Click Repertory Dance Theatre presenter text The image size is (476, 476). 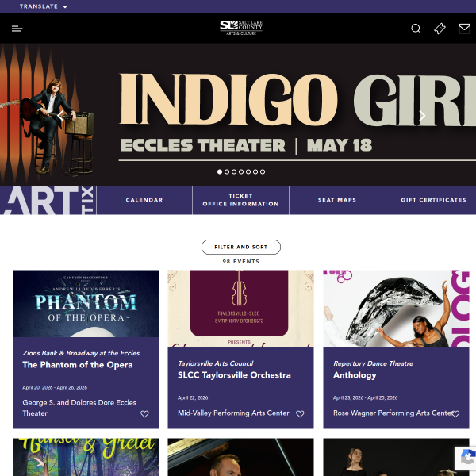(x=373, y=363)
